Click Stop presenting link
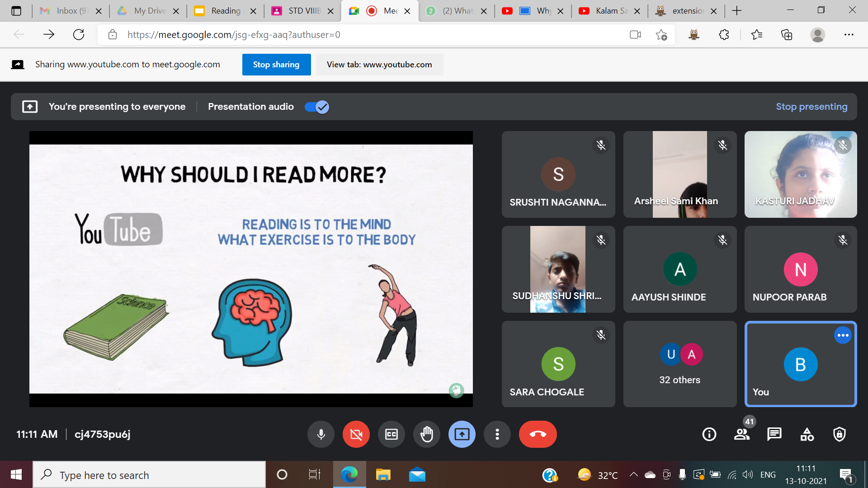This screenshot has height=488, width=868. [811, 107]
